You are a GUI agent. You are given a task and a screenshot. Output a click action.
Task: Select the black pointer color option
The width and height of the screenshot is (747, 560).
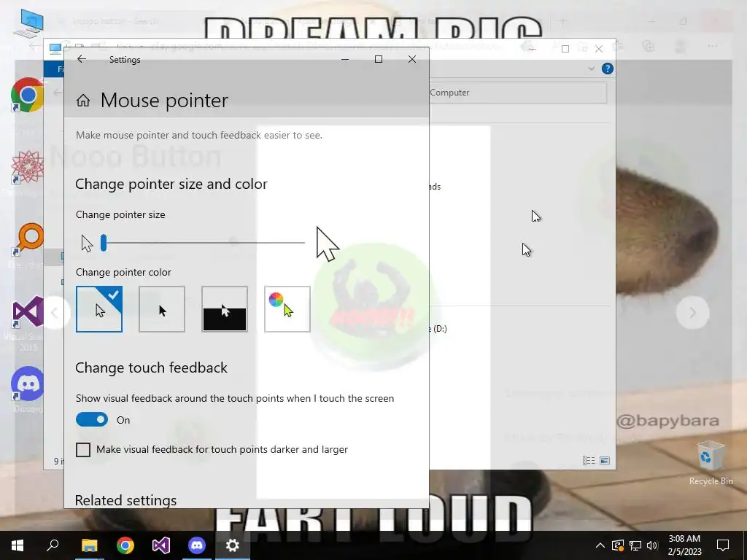(162, 309)
